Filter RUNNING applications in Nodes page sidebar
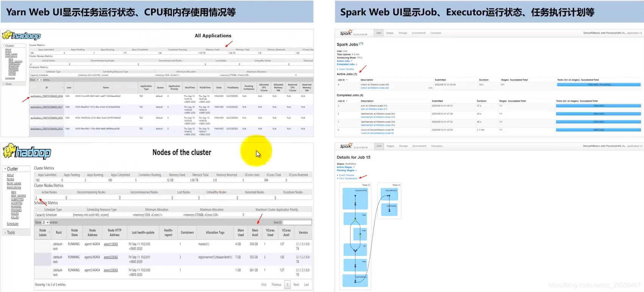This screenshot has height=292, width=644. tap(16, 207)
